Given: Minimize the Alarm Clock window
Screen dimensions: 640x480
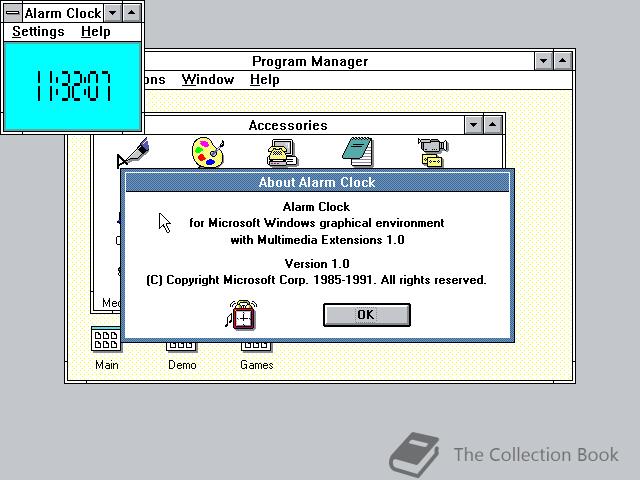Looking at the screenshot, I should click(113, 13).
